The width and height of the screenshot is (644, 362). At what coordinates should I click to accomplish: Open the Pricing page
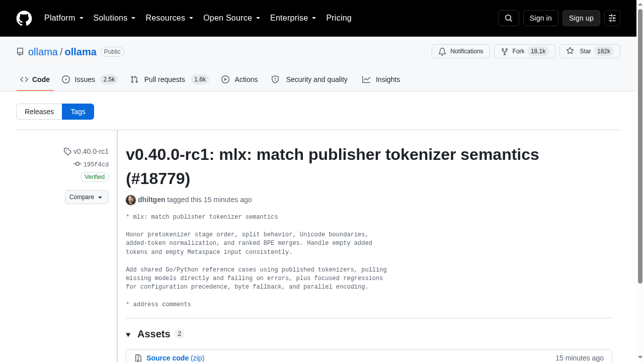339,18
